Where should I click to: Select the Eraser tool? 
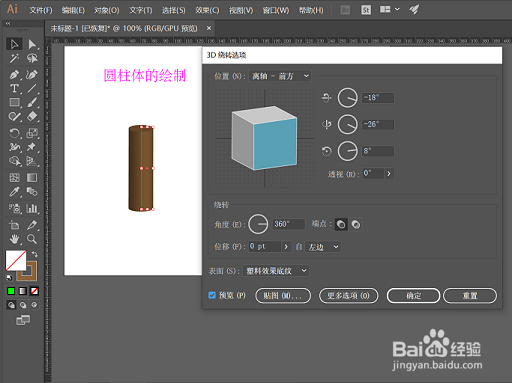32,117
